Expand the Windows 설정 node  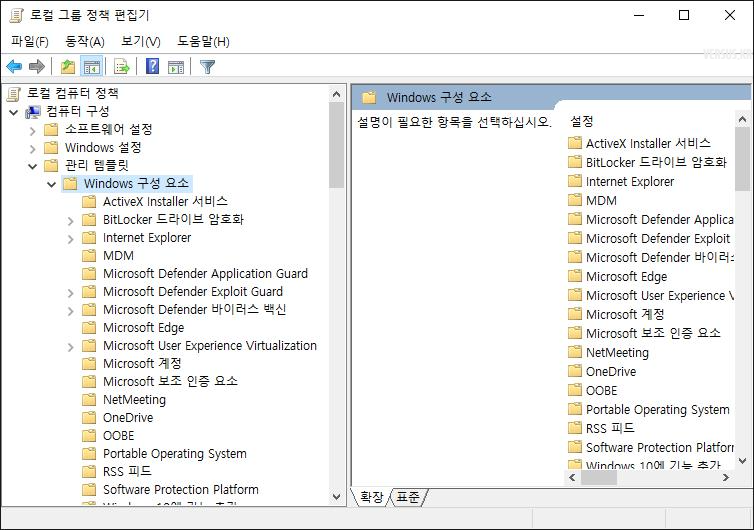pyautogui.click(x=33, y=149)
